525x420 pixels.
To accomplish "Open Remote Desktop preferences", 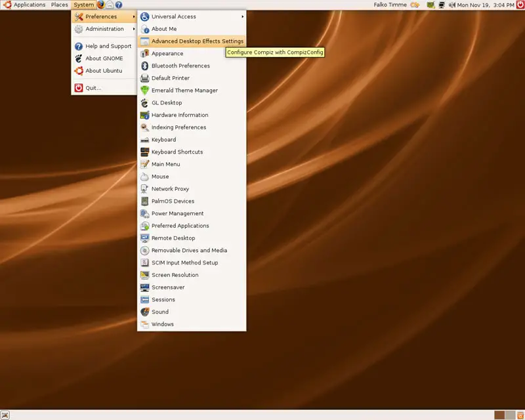I will (192, 238).
